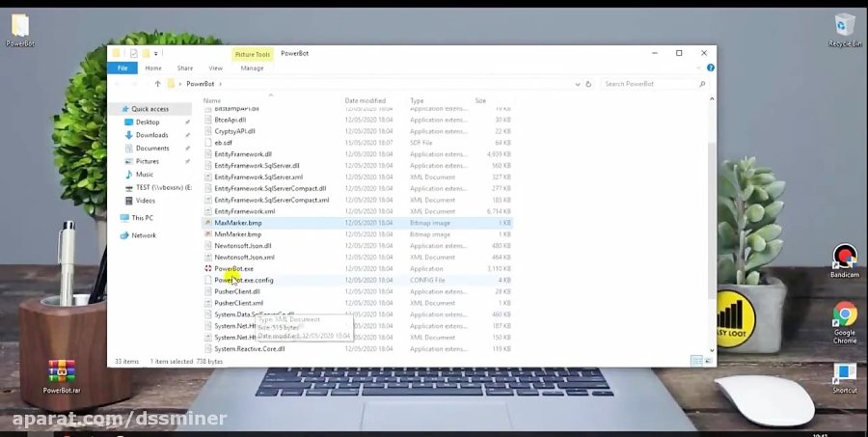This screenshot has height=437, width=868.
Task: Open Downloads in the navigation pane
Action: point(151,135)
